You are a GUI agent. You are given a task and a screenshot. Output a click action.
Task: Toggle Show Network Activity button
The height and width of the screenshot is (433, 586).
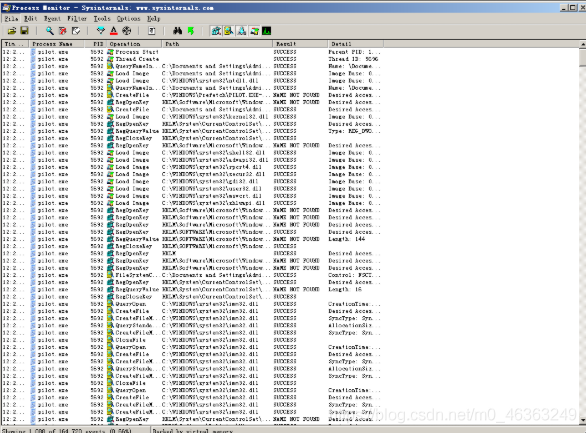coord(242,31)
